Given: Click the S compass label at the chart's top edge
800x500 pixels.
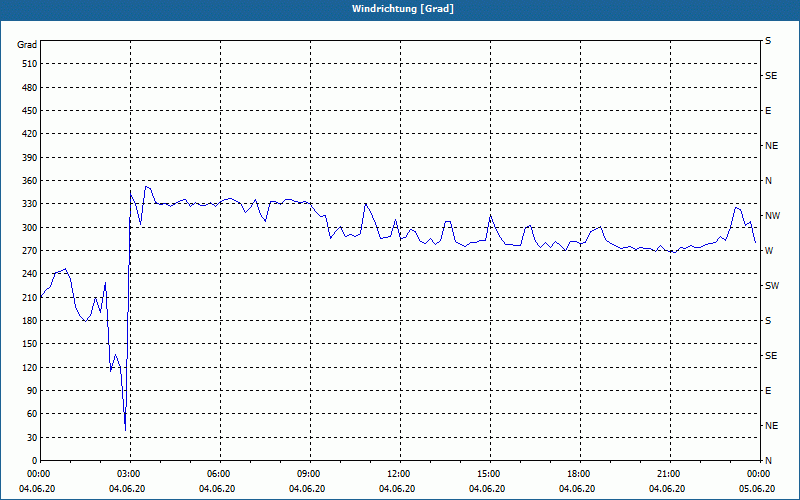Looking at the screenshot, I should (768, 41).
